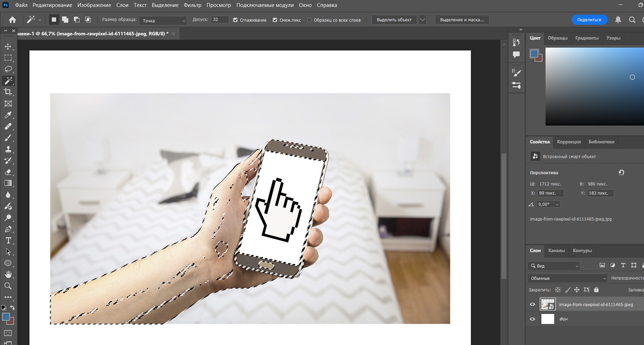Select the Horizontal Type tool
644x345 pixels.
coord(8,240)
